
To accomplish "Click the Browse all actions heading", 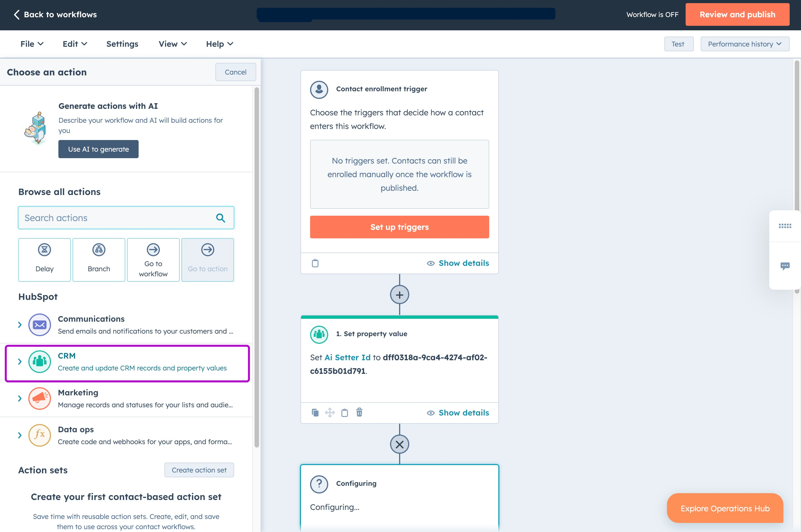I will coord(59,192).
